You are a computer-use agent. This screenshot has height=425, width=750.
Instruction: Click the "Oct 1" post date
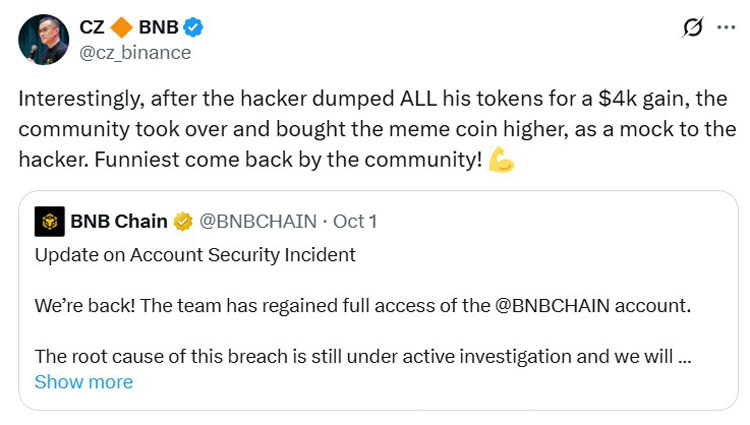(x=356, y=221)
